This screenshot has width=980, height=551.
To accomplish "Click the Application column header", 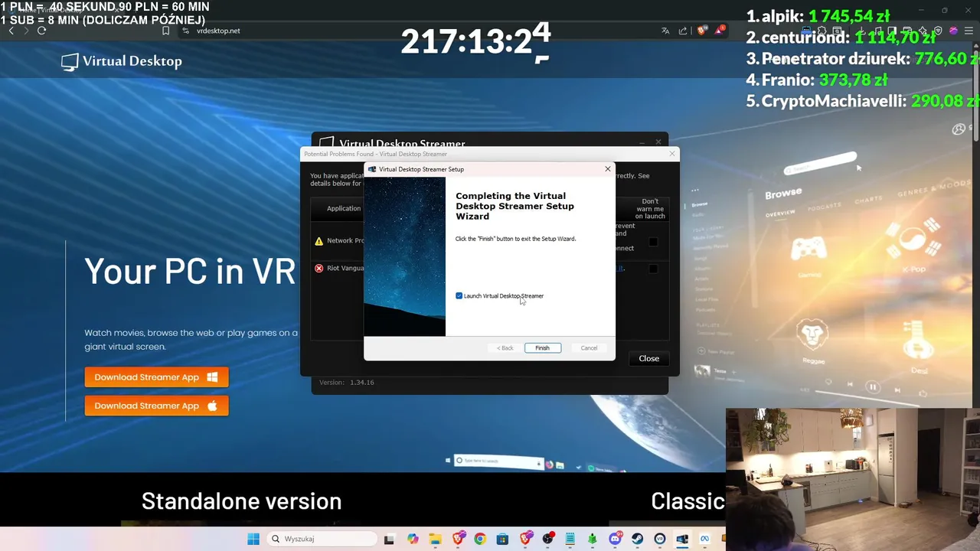I will point(344,208).
